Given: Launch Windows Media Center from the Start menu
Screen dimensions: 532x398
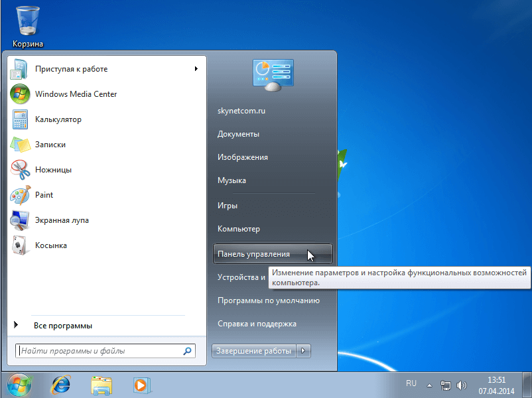Looking at the screenshot, I should pyautogui.click(x=76, y=94).
